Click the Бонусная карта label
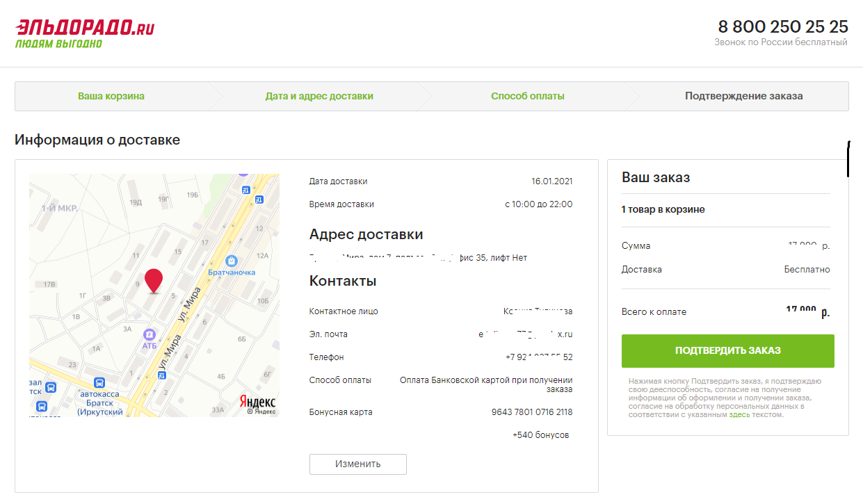 [341, 412]
